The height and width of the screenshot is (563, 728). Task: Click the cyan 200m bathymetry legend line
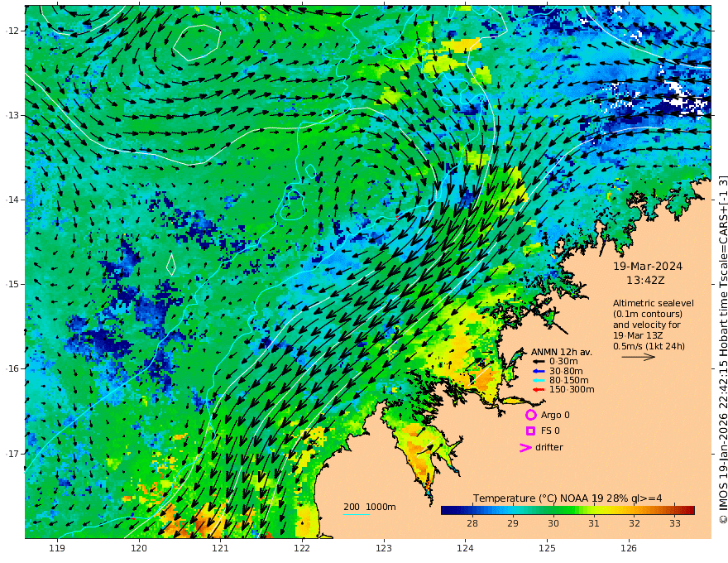click(356, 514)
